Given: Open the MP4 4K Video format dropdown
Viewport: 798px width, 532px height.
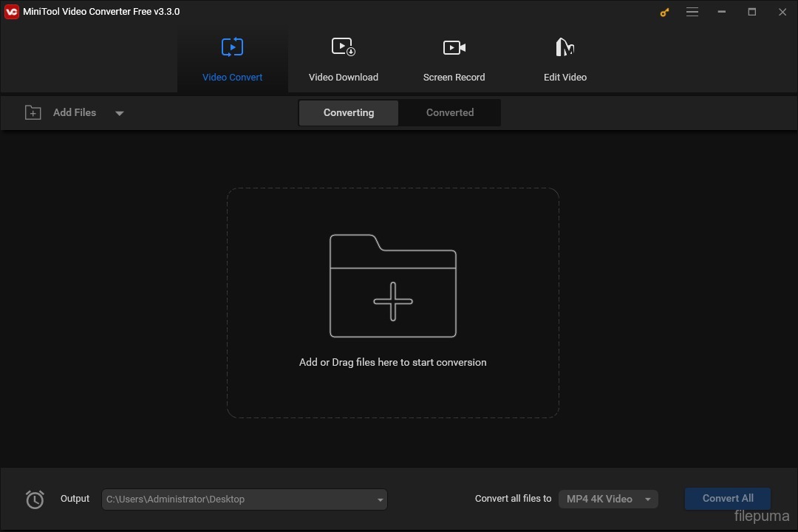Looking at the screenshot, I should coord(607,499).
